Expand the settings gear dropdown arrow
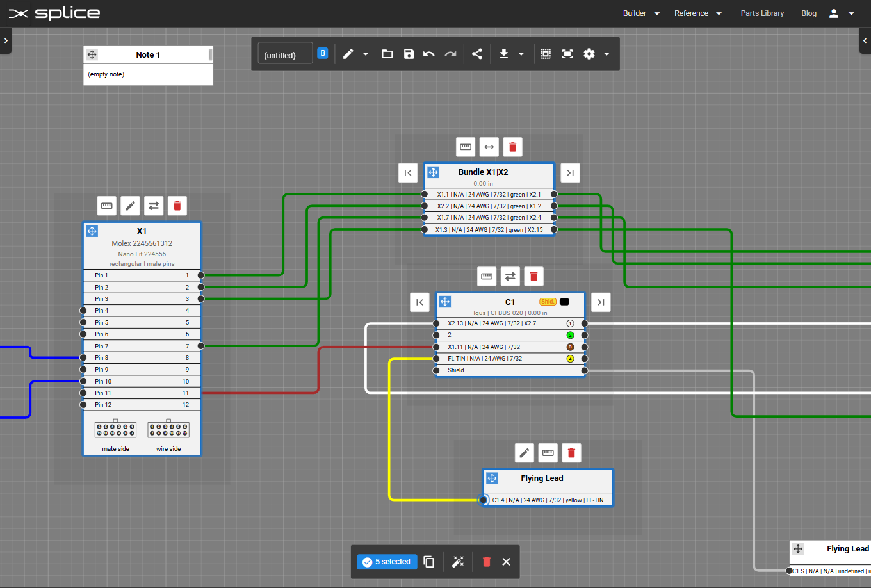This screenshot has width=871, height=588. coord(606,54)
